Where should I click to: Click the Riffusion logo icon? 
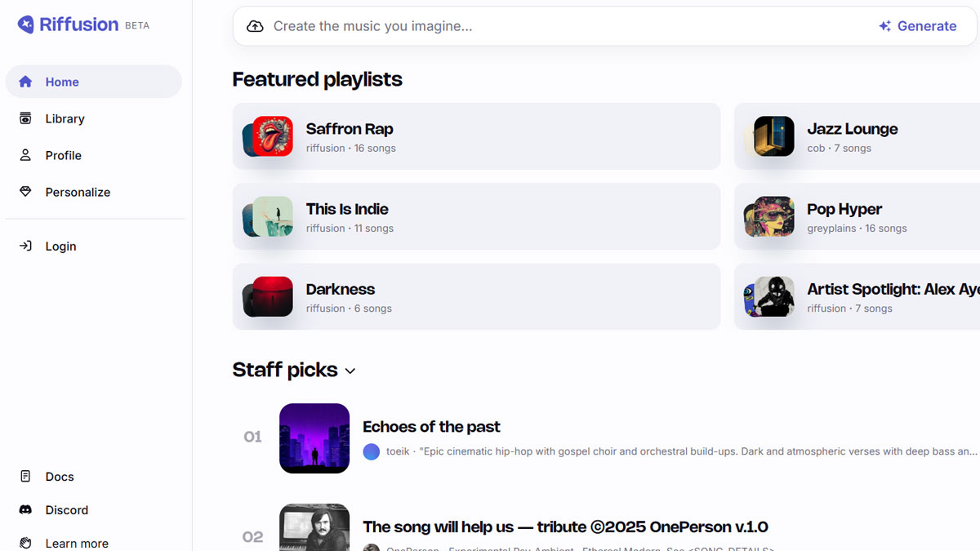[26, 24]
